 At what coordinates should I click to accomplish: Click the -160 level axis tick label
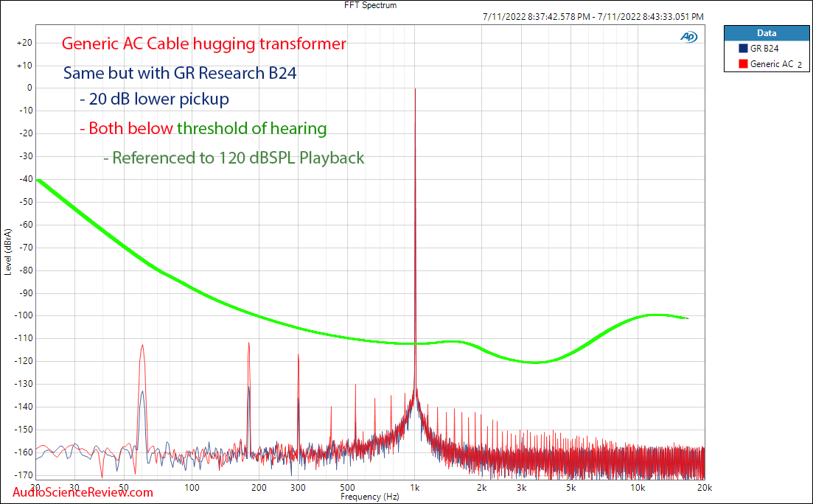click(24, 452)
